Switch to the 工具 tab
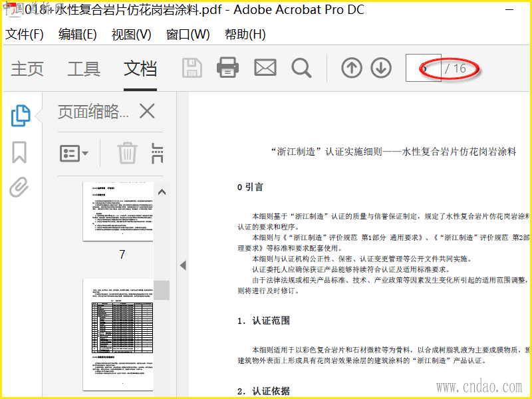Screen dimensions: 532x399 click(84, 69)
